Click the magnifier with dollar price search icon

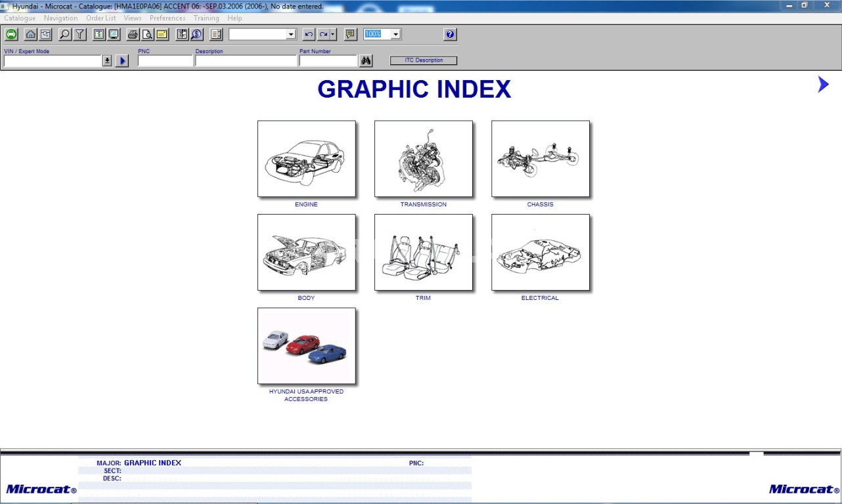[197, 35]
